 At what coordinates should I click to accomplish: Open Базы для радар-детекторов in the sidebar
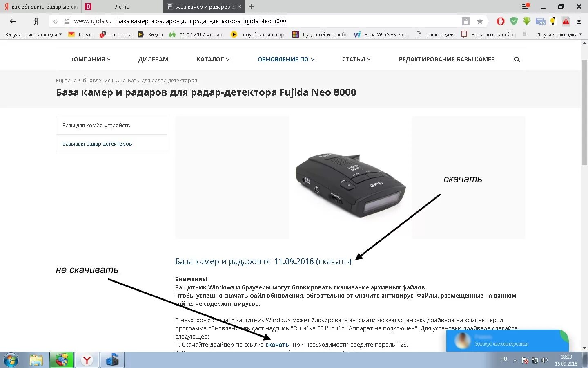click(111, 144)
